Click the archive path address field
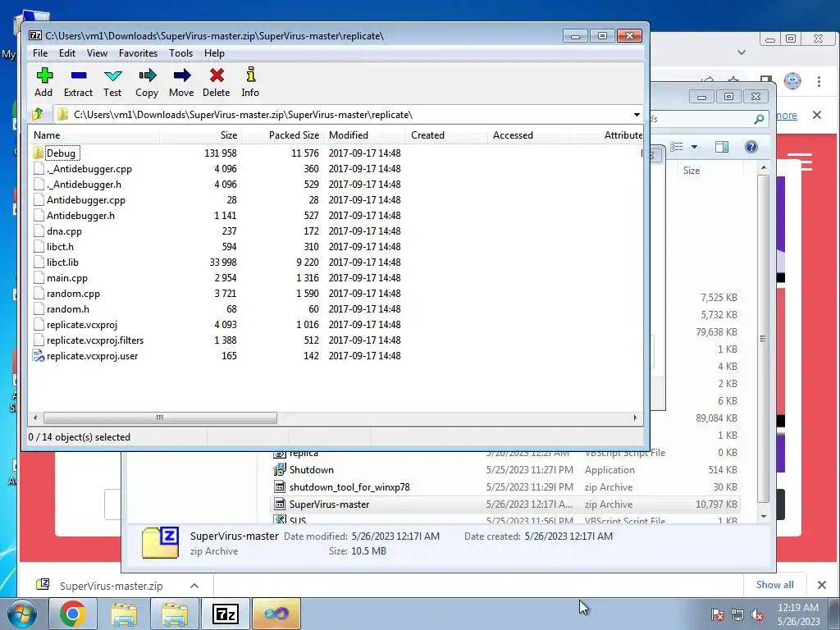The height and width of the screenshot is (630, 840). click(343, 115)
